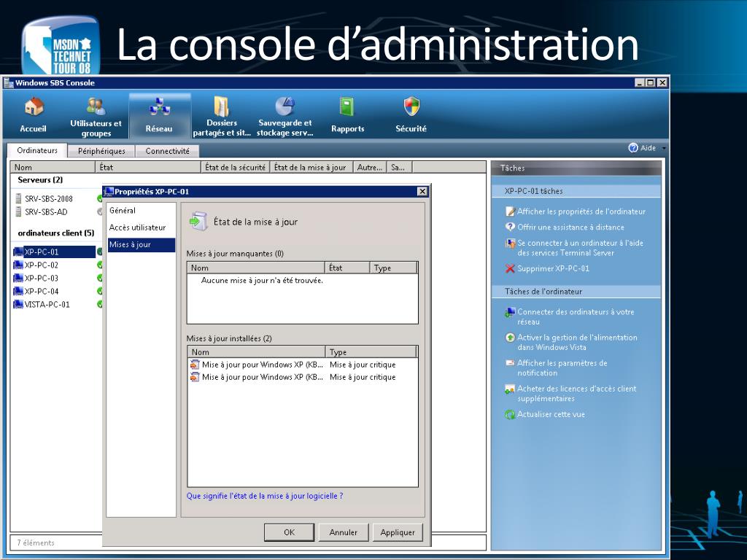Switch to the Ordinateurs tab

pyautogui.click(x=37, y=150)
